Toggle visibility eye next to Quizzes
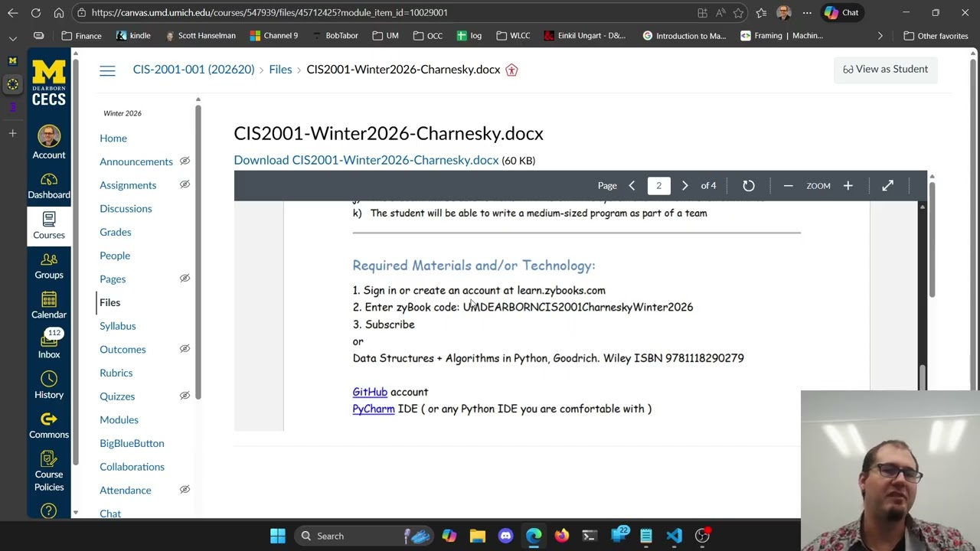This screenshot has width=980, height=551. tap(185, 396)
